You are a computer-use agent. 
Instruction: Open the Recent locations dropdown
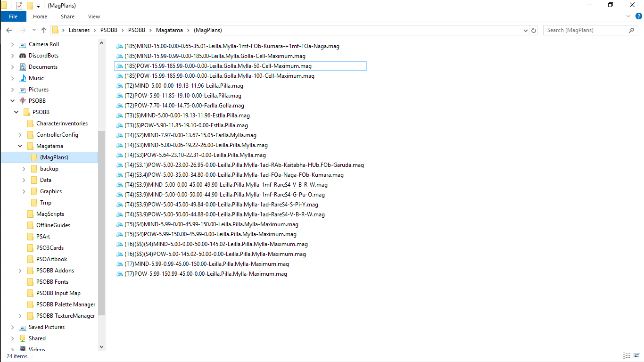coord(33,30)
